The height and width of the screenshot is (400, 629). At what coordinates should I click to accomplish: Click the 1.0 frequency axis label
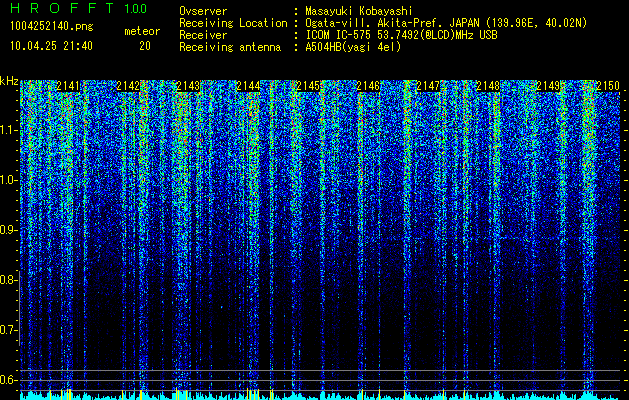pyautogui.click(x=9, y=180)
